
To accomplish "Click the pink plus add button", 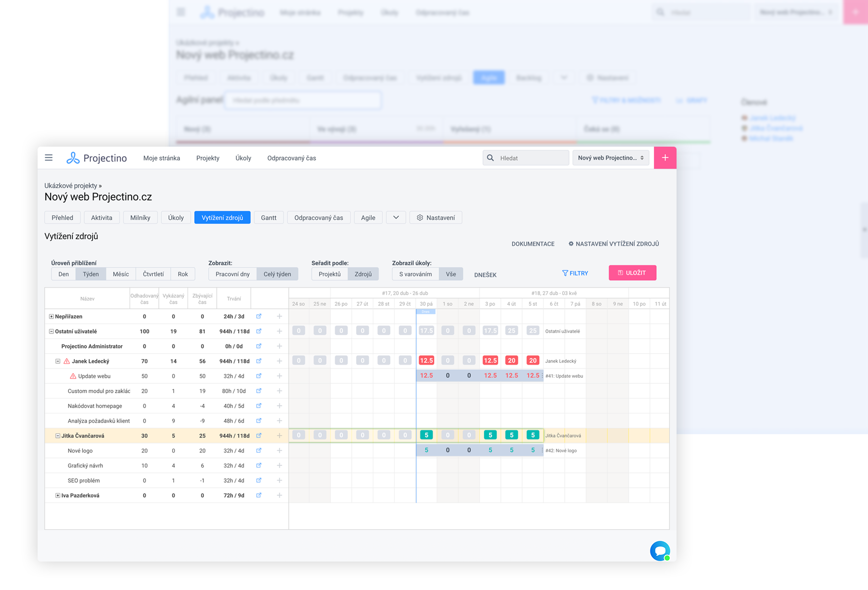I will 665,158.
